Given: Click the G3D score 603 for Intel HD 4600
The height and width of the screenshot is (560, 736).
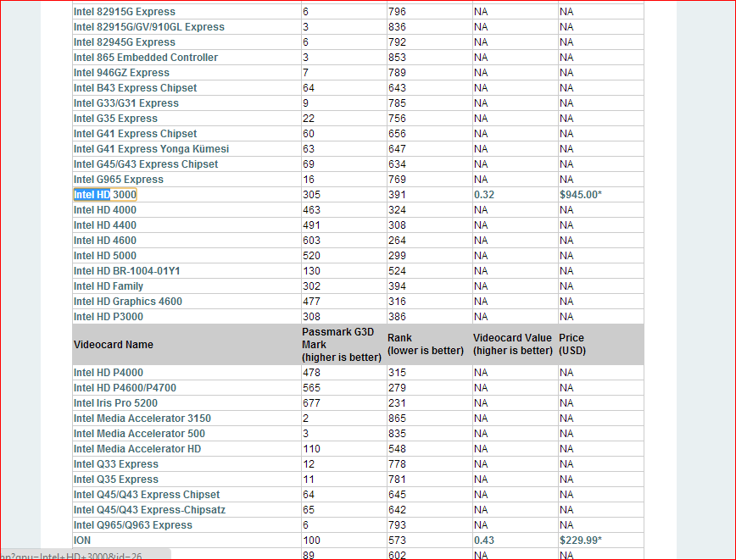Looking at the screenshot, I should 312,241.
